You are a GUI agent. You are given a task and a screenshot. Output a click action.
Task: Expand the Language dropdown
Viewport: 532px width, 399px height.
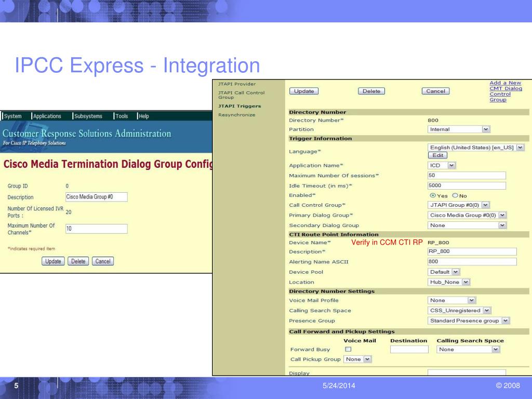[x=476, y=147]
